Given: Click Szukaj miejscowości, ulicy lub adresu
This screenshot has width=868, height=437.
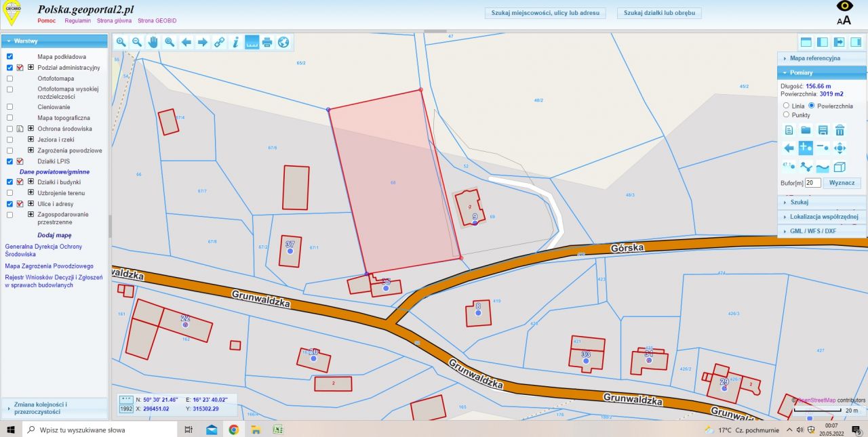Looking at the screenshot, I should click(547, 13).
